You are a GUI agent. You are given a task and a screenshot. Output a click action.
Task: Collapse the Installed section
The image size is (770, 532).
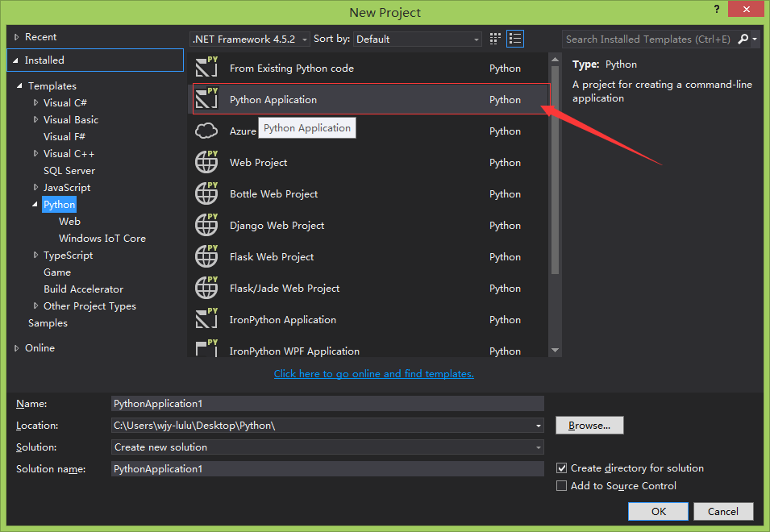pyautogui.click(x=15, y=60)
